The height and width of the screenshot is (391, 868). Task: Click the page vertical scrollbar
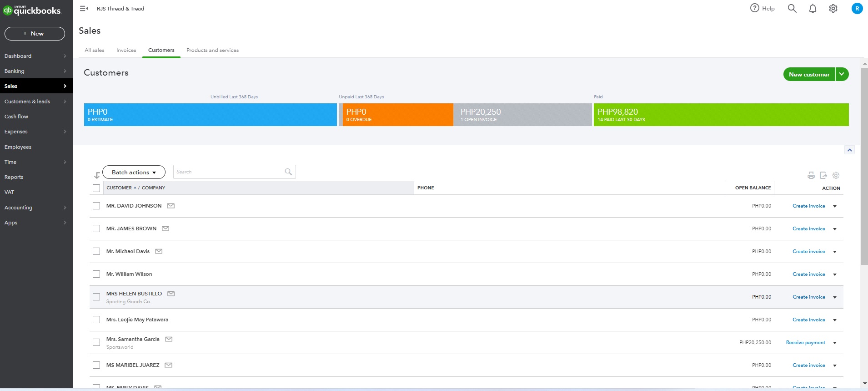pyautogui.click(x=864, y=166)
